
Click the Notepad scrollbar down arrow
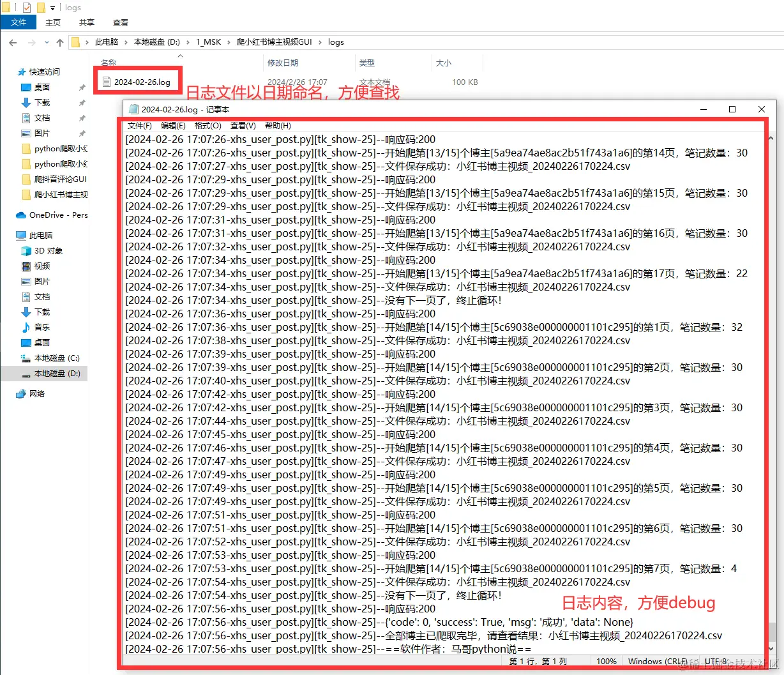[x=772, y=648]
